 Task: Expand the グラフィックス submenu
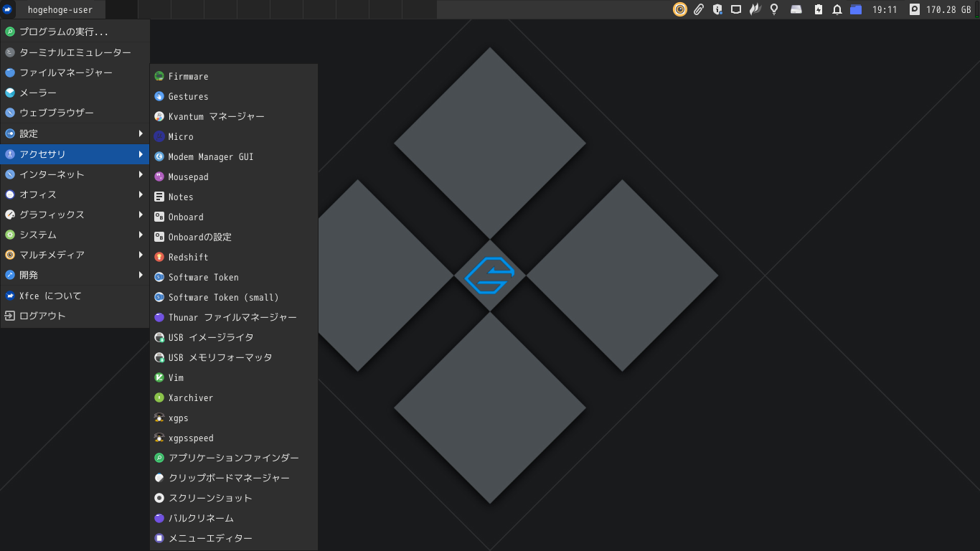pos(75,215)
